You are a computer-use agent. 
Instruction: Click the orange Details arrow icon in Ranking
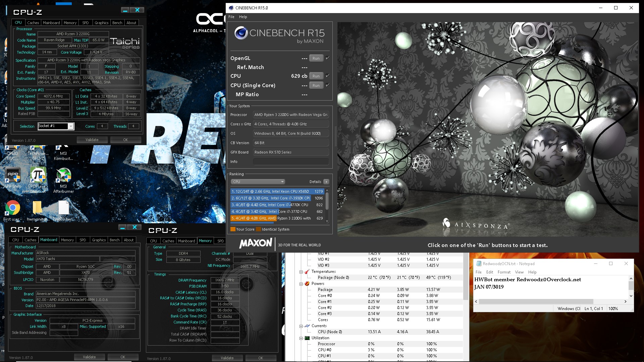tap(326, 182)
